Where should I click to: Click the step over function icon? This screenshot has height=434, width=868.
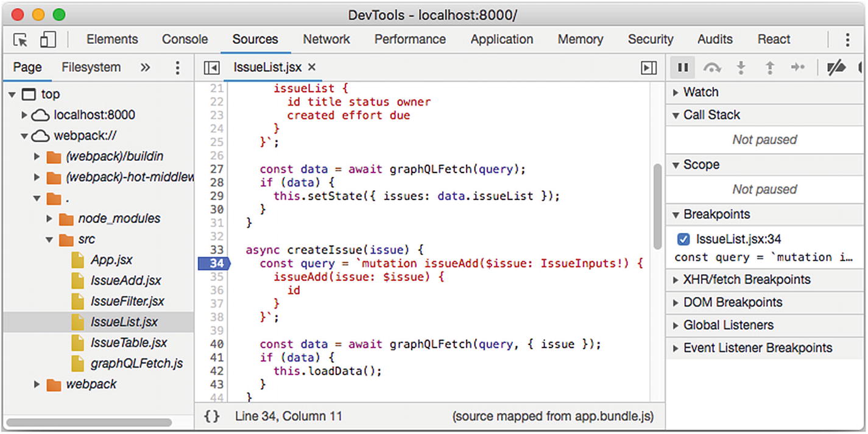(x=712, y=68)
